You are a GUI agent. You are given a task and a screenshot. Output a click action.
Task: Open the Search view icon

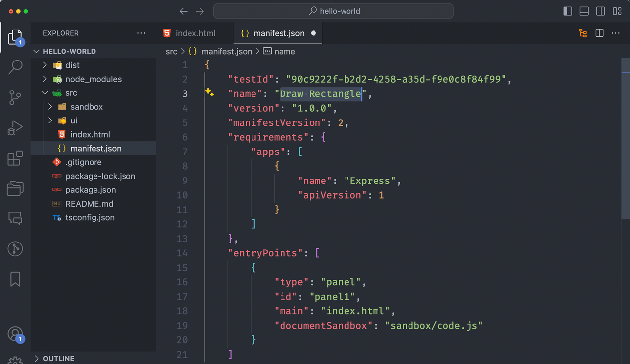15,67
